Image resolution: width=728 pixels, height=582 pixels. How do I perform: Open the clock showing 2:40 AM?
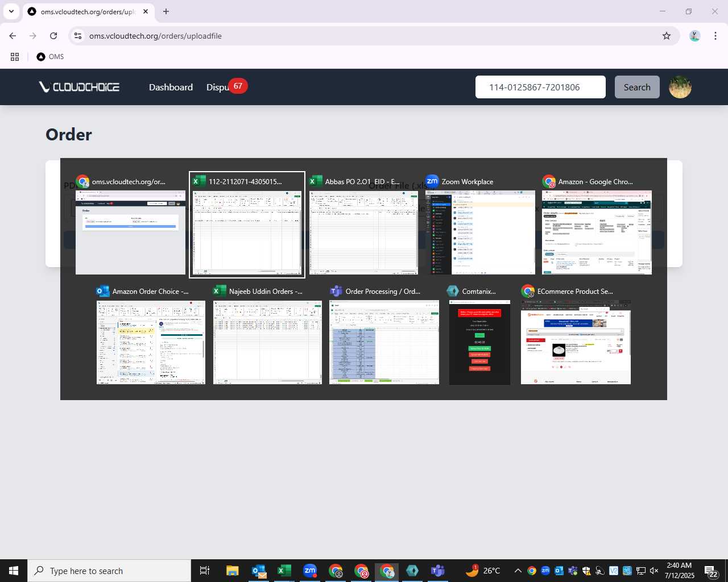point(680,571)
